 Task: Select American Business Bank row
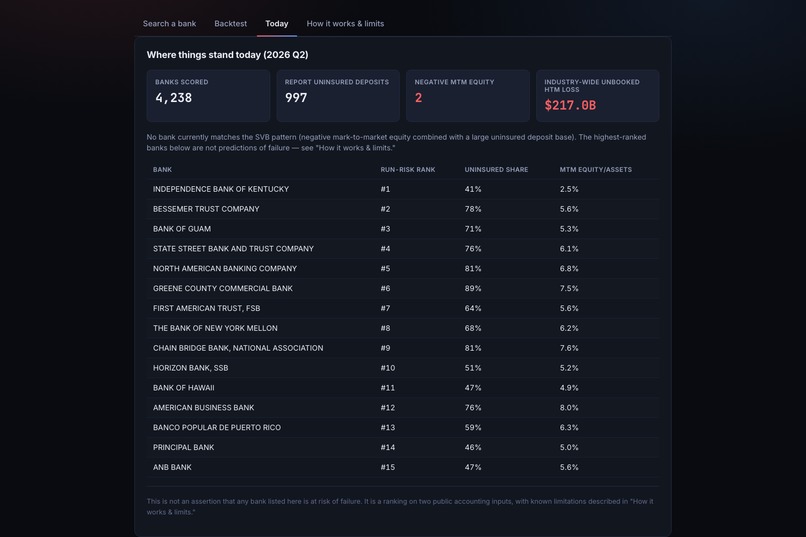pyautogui.click(x=402, y=408)
